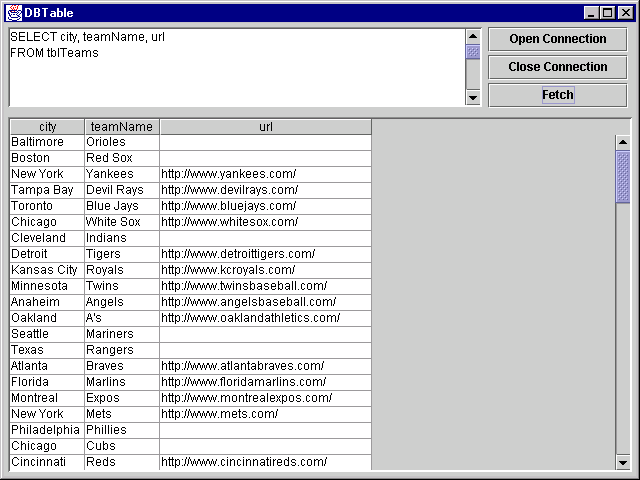
Task: Select the White Sox cell
Action: click(x=122, y=222)
